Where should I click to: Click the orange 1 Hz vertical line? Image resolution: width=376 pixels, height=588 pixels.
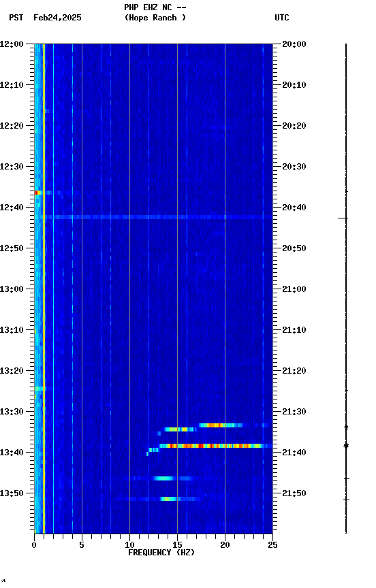point(44,289)
